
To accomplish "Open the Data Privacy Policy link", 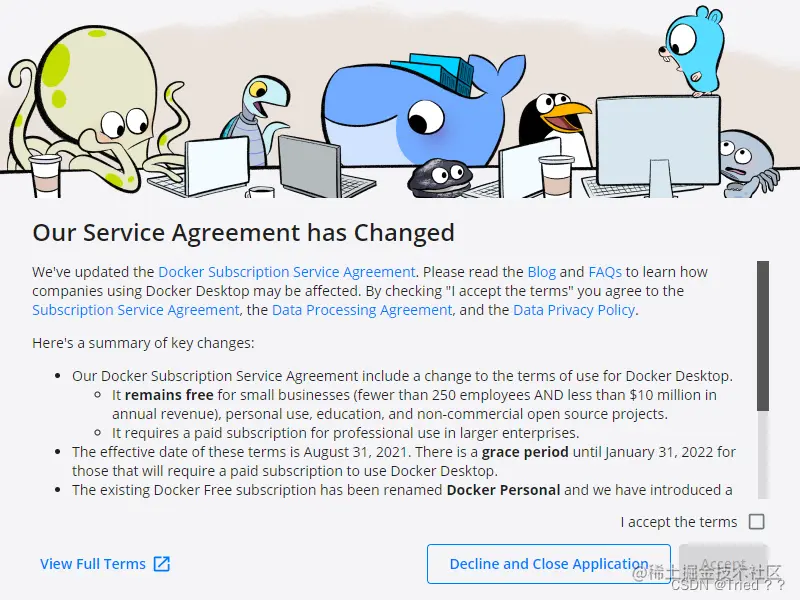I will click(x=574, y=310).
